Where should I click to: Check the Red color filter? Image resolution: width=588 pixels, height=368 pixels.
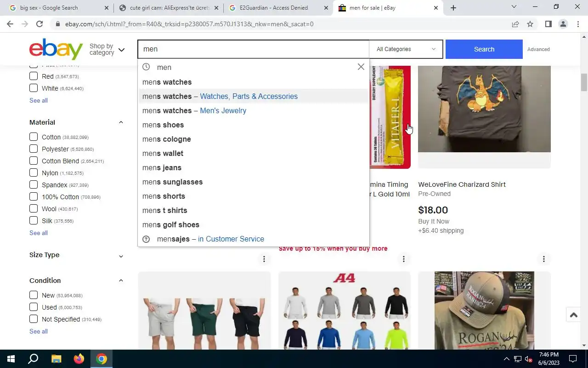pyautogui.click(x=34, y=76)
